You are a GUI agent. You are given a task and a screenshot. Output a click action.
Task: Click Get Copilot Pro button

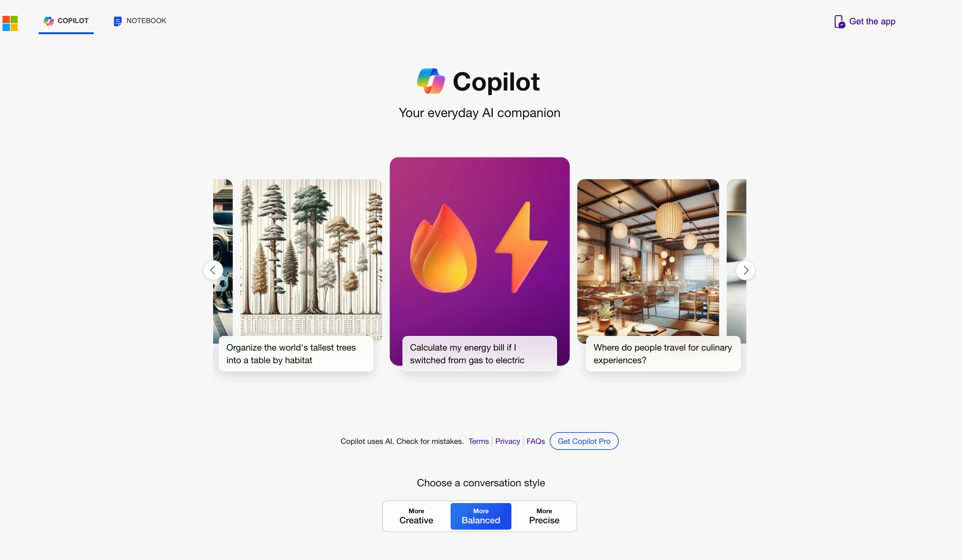584,441
